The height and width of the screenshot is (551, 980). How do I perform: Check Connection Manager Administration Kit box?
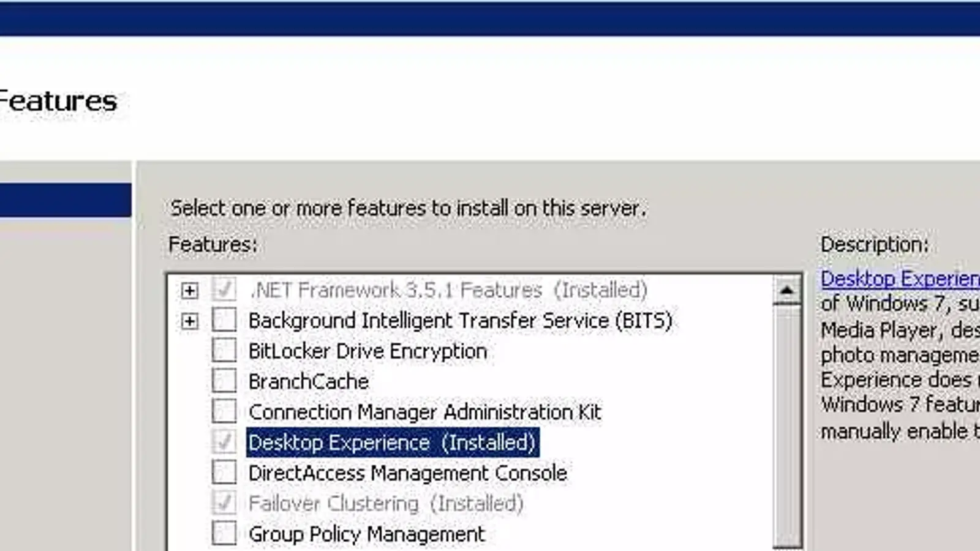click(x=224, y=411)
